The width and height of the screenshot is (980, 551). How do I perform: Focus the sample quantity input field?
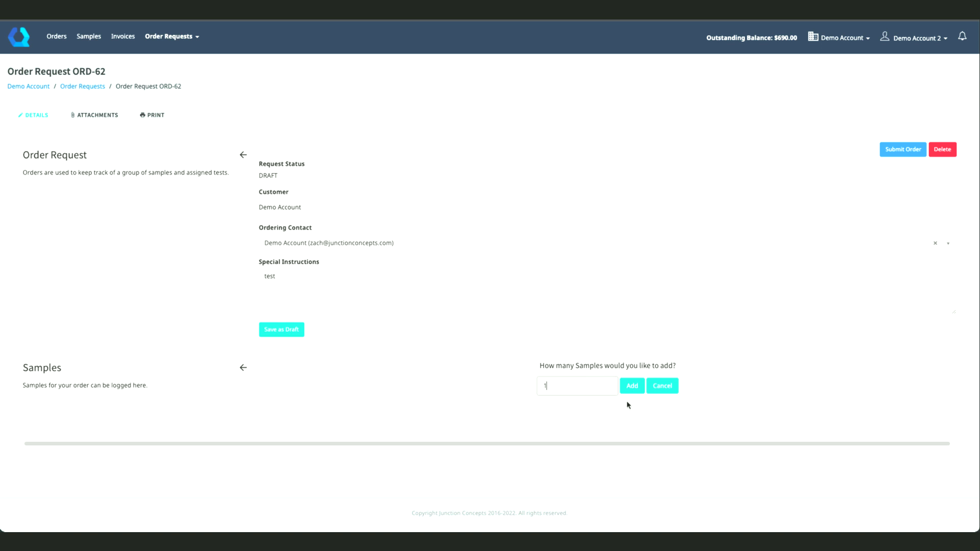point(577,386)
